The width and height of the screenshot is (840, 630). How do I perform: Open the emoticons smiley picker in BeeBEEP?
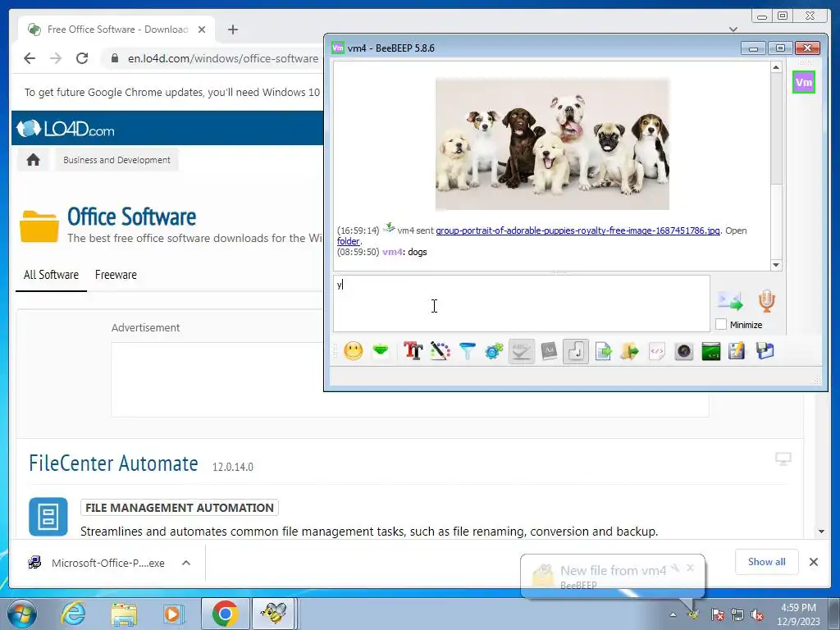coord(353,351)
